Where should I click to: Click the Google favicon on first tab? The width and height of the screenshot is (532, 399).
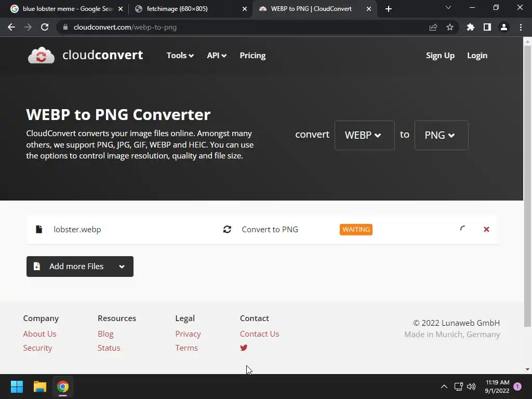tap(14, 9)
